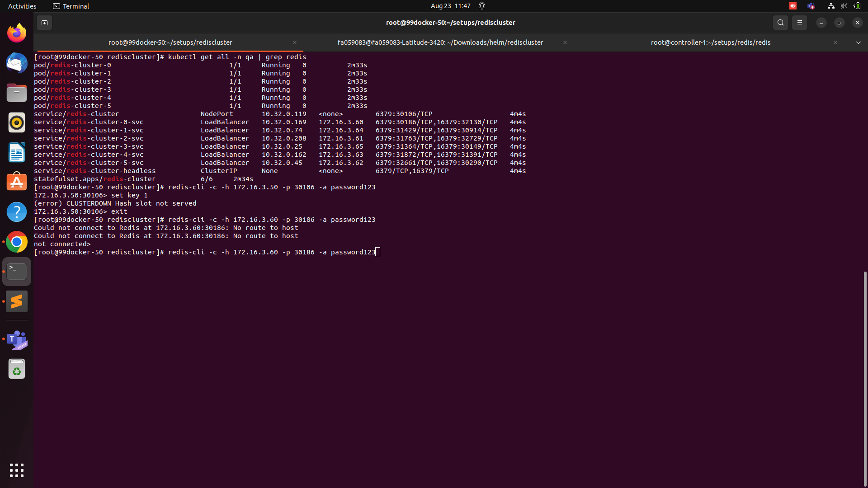Screen dimensions: 868x488
Task: Click the search icon in Terminal header
Action: pos(780,22)
